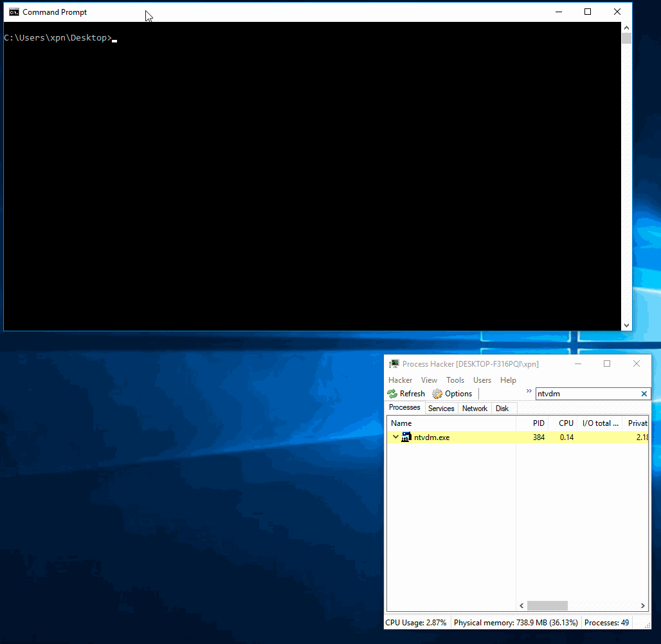Open Options via the gear icon
661x644 pixels.
[x=437, y=394]
